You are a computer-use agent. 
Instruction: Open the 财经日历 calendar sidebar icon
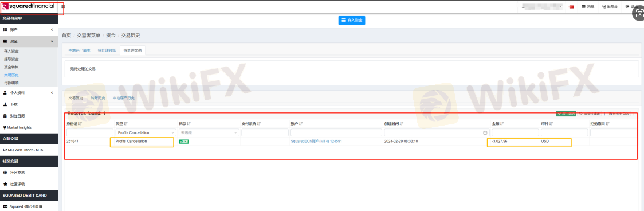point(5,116)
